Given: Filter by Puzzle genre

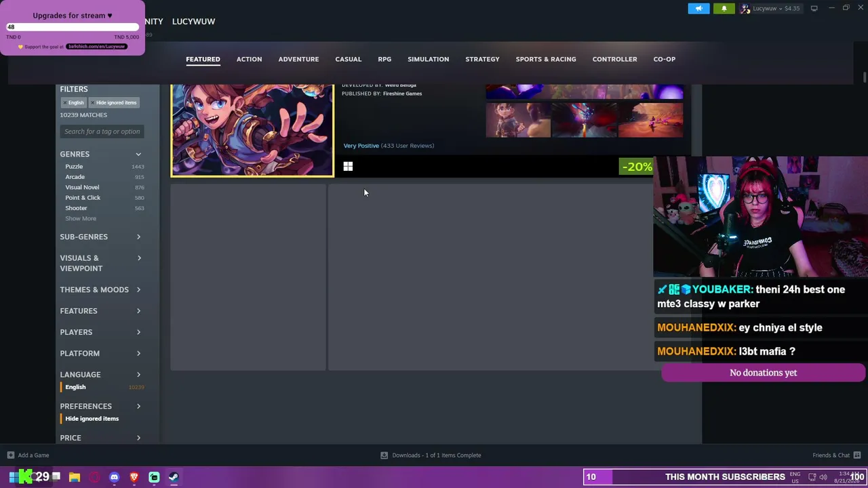Looking at the screenshot, I should click(x=74, y=167).
